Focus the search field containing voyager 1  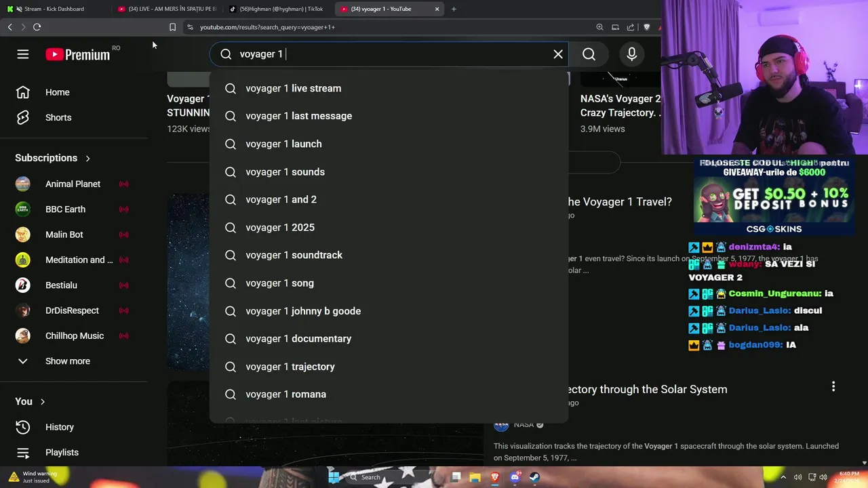(x=390, y=54)
